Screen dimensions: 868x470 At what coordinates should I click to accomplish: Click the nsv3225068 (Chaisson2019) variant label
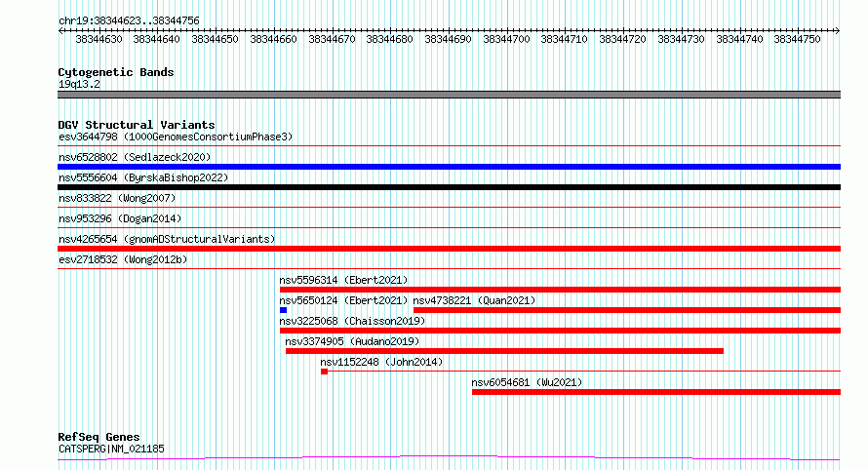tap(352, 321)
